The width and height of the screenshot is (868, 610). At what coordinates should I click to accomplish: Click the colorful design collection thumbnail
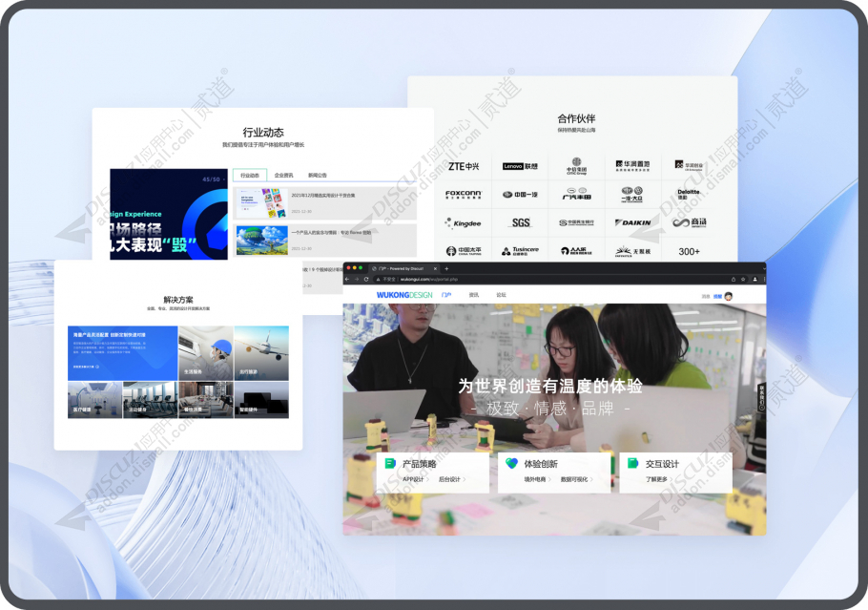262,203
